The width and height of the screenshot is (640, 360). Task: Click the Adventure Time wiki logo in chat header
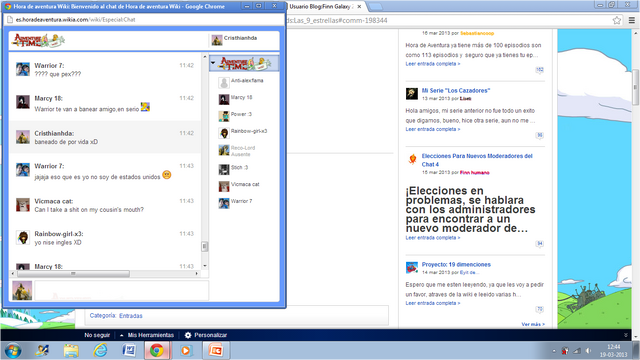pyautogui.click(x=38, y=40)
